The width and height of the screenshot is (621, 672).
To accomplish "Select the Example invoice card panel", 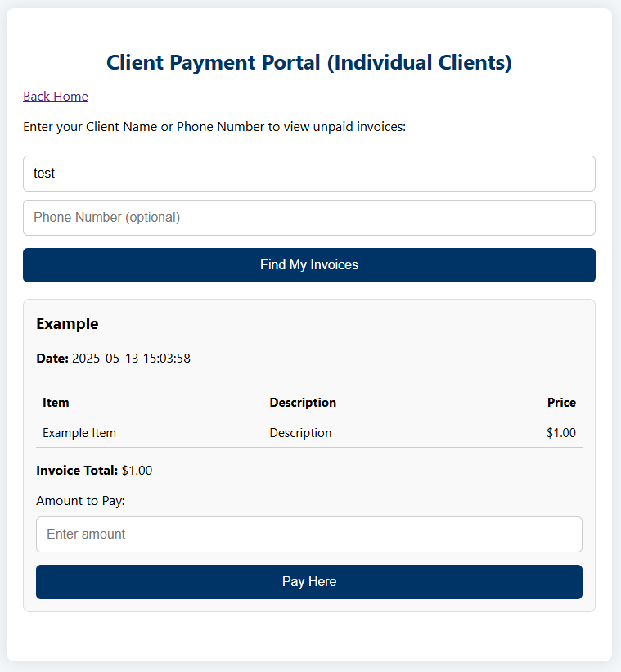I will (x=308, y=454).
